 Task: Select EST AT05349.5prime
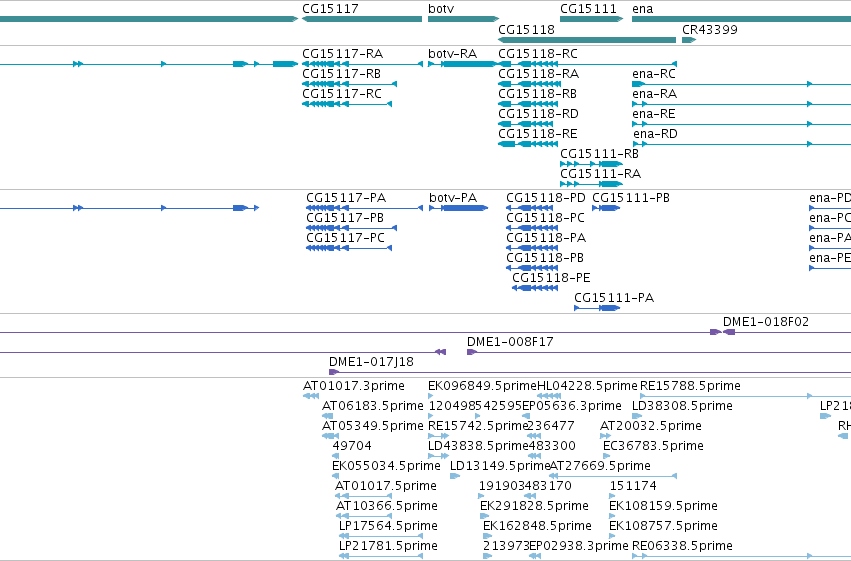click(x=373, y=426)
